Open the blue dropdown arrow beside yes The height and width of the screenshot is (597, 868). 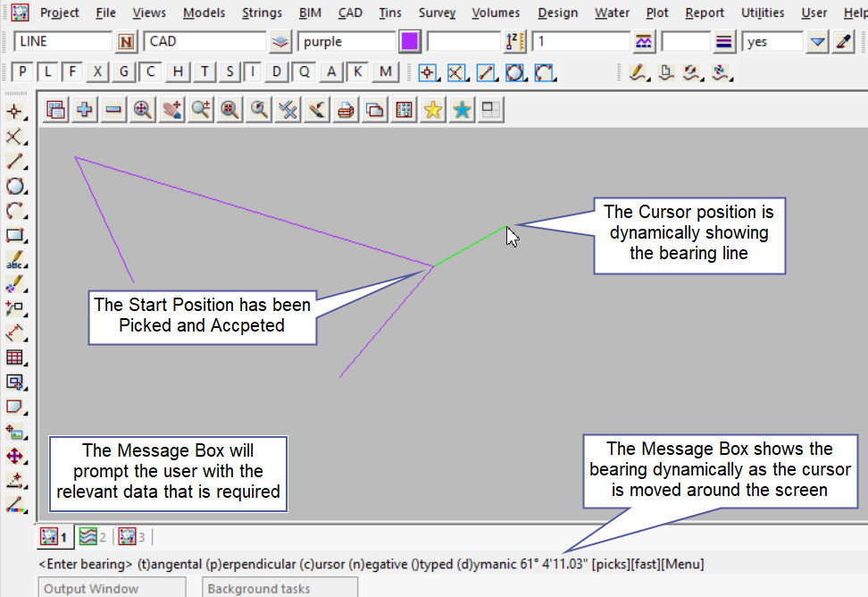[817, 41]
